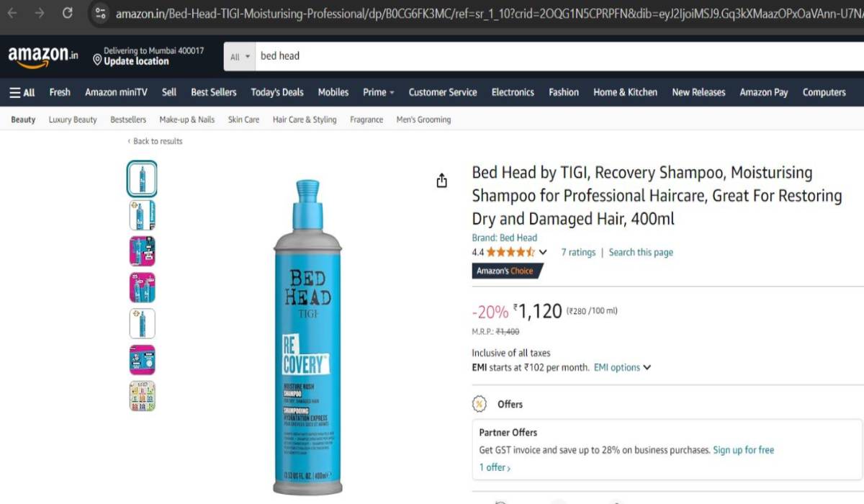Screen dimensions: 864x504
Task: Click Sign up for free link
Action: pyautogui.click(x=743, y=450)
